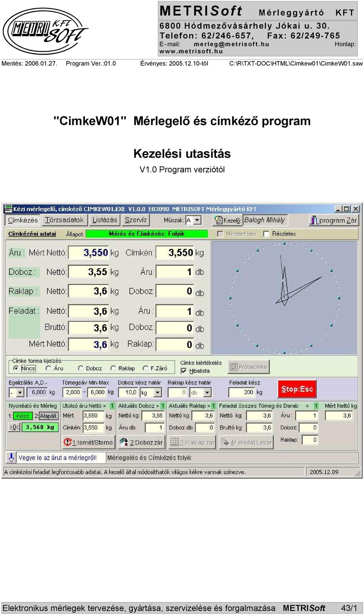Select the Nincs radio button

[16, 368]
